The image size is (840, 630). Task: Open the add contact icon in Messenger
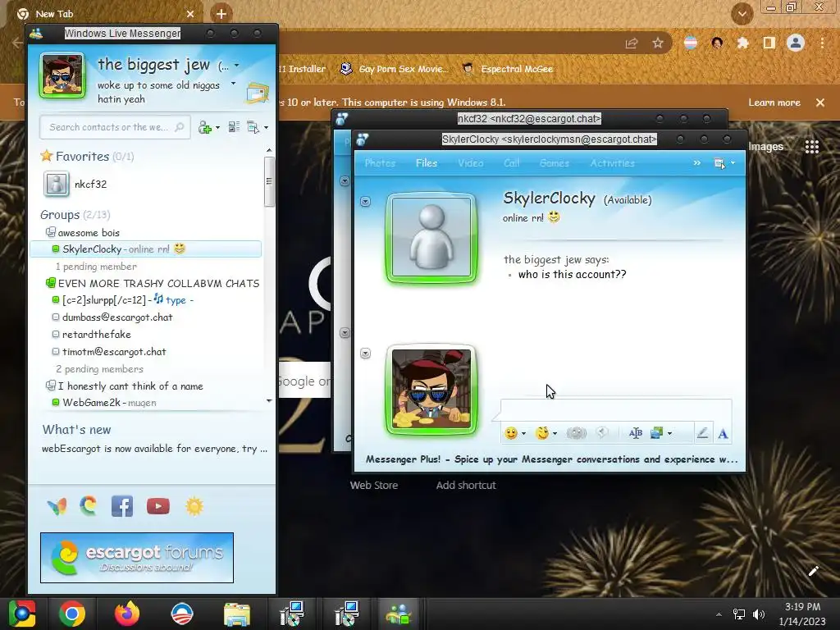204,127
